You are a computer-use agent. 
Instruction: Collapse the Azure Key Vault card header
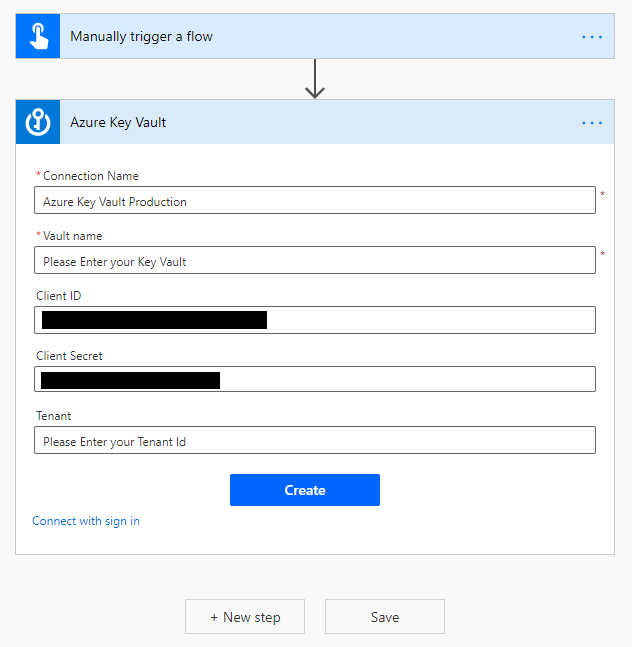tap(315, 122)
